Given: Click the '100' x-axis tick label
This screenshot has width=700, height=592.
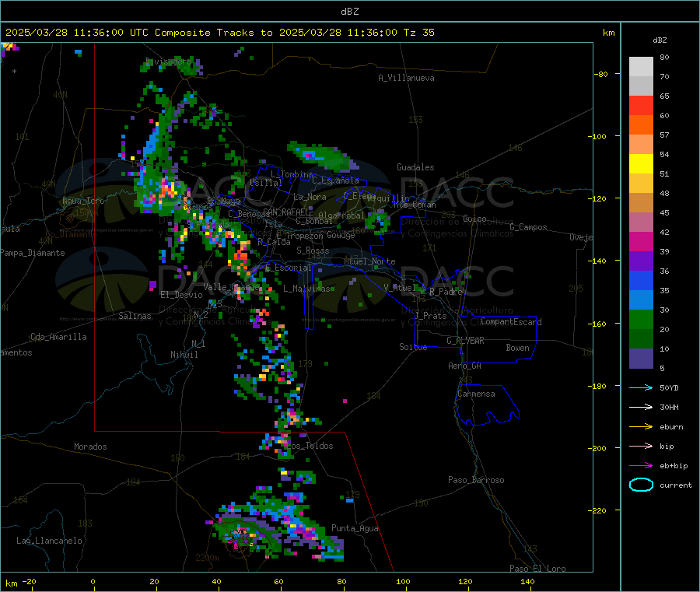Looking at the screenshot, I should [x=403, y=581].
